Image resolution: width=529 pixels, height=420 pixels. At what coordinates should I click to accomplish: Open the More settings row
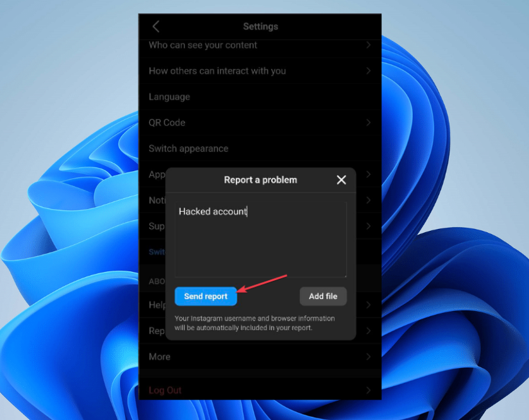[260, 357]
